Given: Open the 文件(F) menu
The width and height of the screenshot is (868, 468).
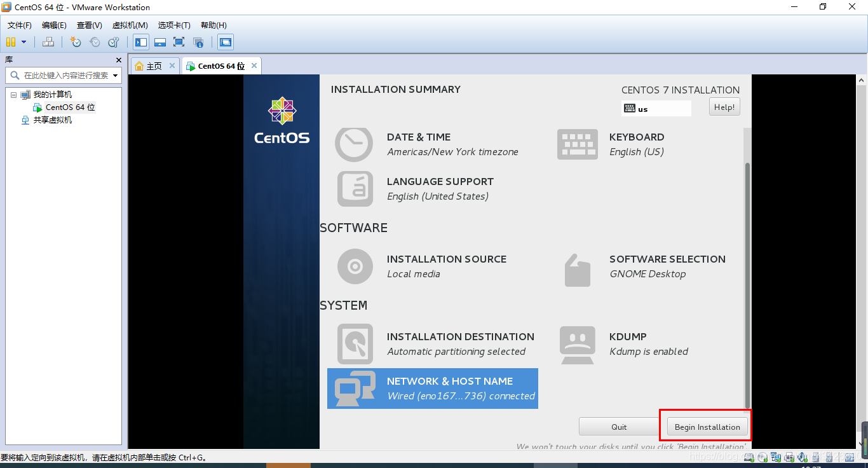Looking at the screenshot, I should [x=20, y=25].
